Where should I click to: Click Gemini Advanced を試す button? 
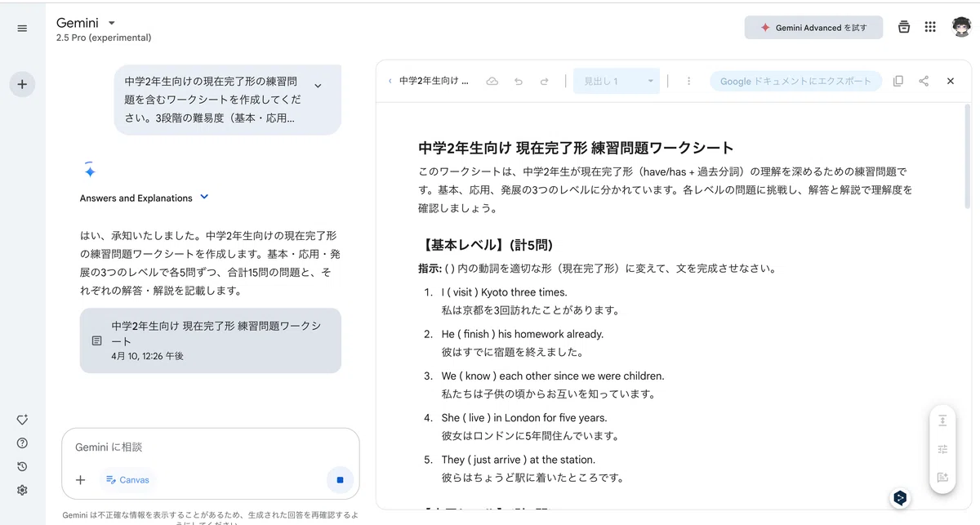click(x=813, y=28)
